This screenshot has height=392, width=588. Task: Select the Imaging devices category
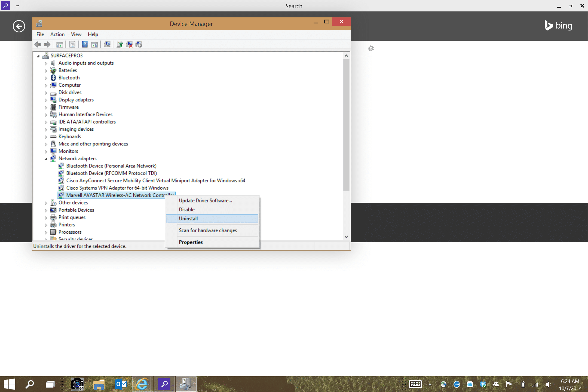tap(76, 129)
